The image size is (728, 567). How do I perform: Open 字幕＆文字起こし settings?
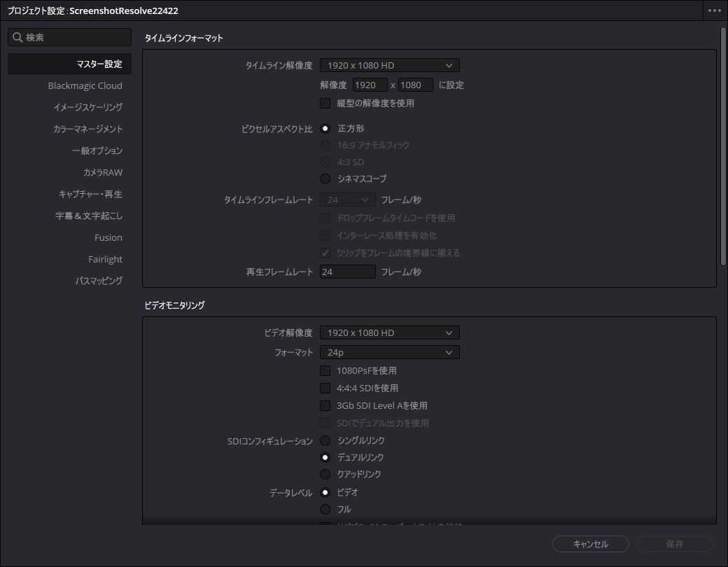point(89,216)
